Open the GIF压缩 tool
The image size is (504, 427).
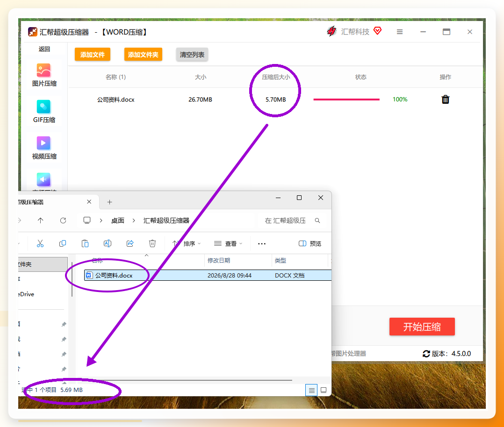(x=44, y=112)
